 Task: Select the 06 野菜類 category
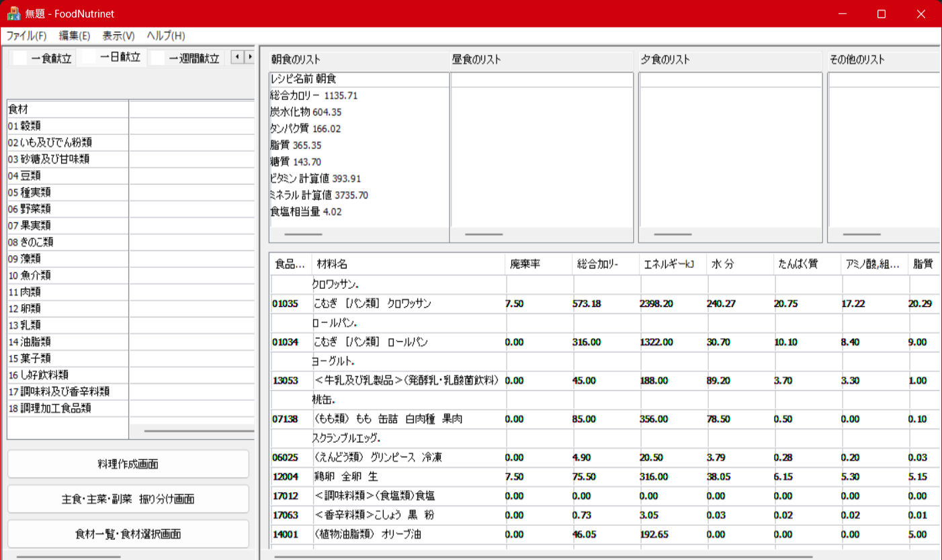[68, 209]
